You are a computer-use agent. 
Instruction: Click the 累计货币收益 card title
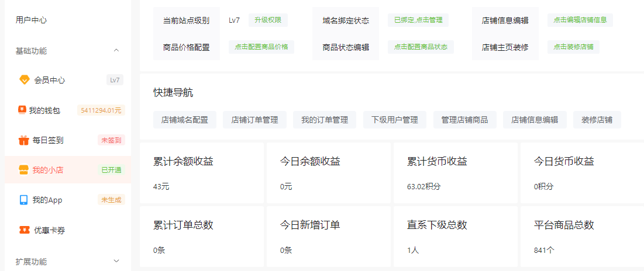[437, 162]
